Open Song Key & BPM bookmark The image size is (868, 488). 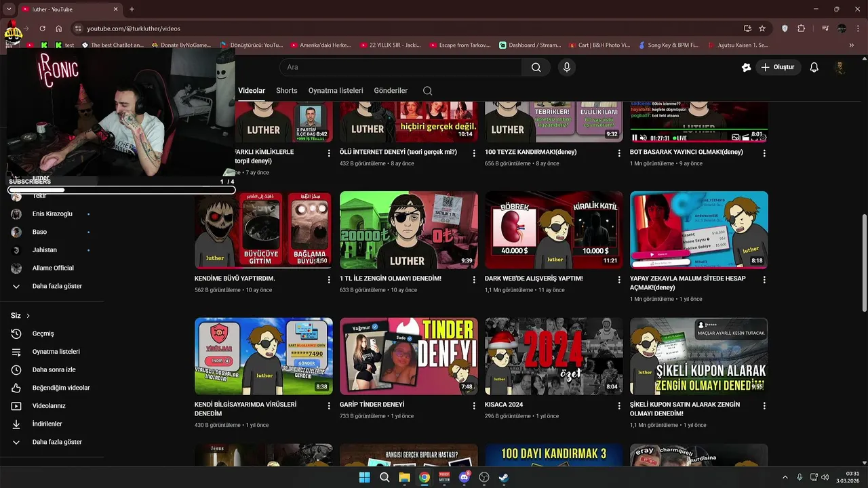click(669, 45)
